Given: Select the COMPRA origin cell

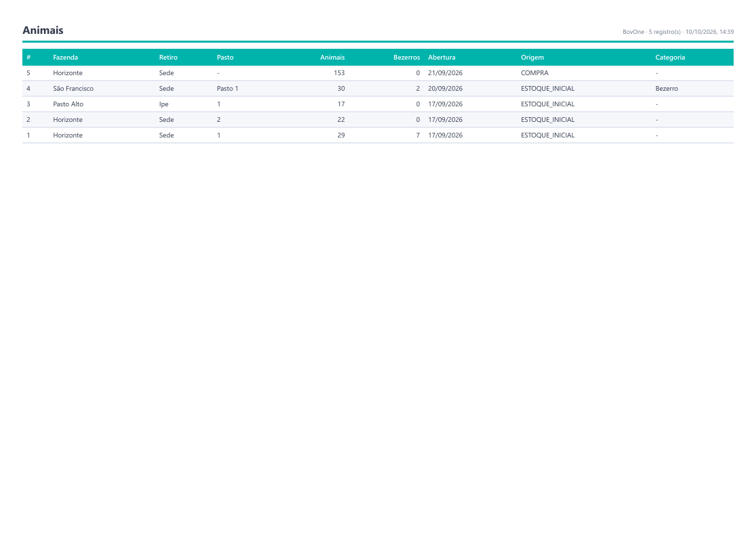Looking at the screenshot, I should [534, 73].
